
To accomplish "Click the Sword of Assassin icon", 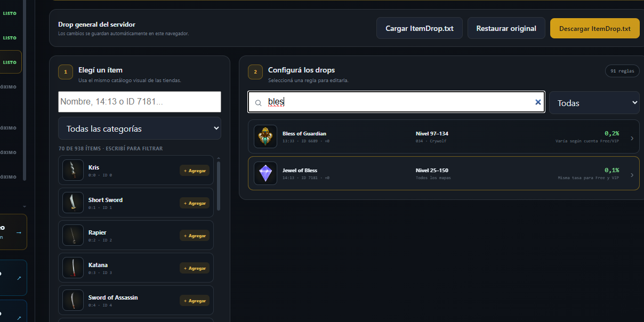I will (73, 300).
